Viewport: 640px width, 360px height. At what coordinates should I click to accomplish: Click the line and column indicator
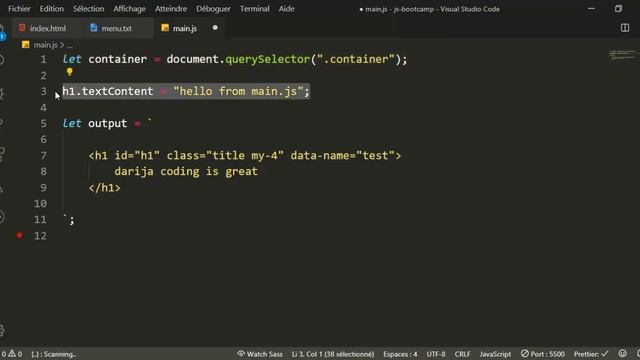[333, 354]
